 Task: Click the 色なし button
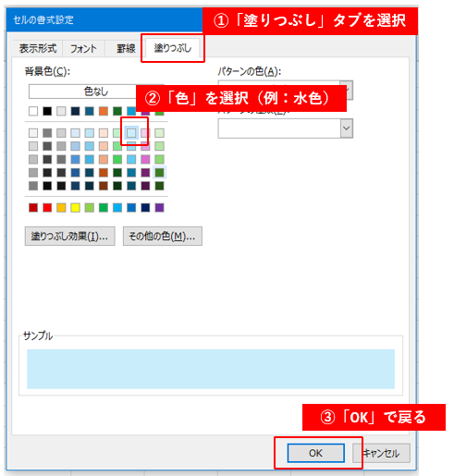96,92
